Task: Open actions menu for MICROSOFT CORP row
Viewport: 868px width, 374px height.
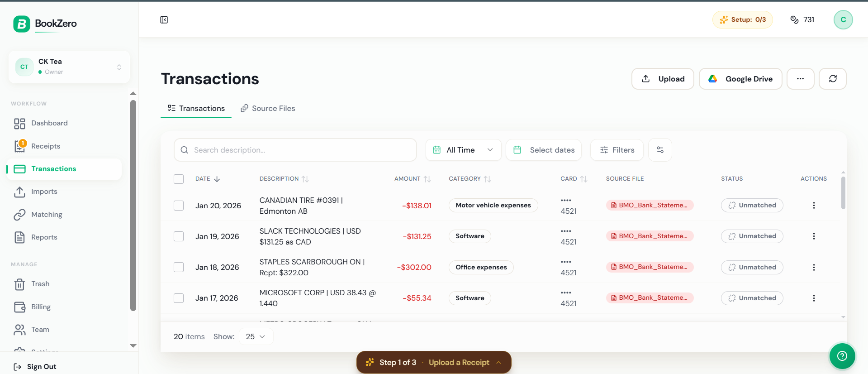Action: [x=814, y=298]
